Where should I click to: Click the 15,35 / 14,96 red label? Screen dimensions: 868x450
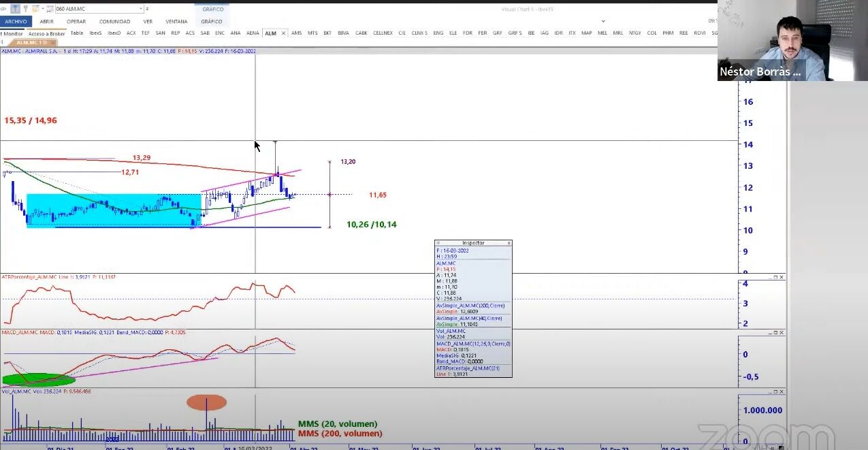(31, 120)
